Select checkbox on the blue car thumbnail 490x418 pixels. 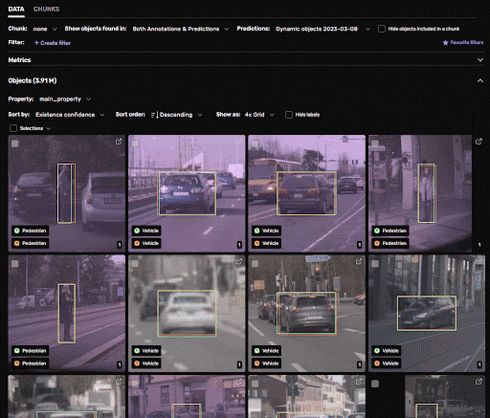tap(135, 144)
